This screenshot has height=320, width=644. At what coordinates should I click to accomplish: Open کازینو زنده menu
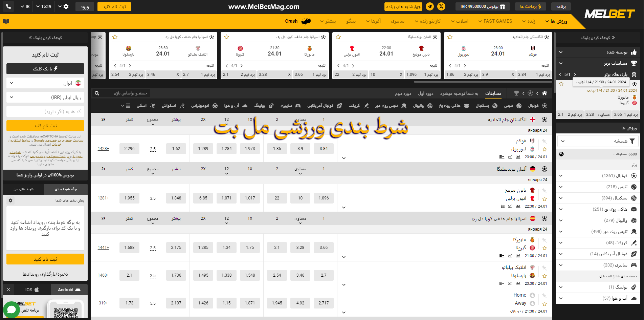tap(428, 21)
